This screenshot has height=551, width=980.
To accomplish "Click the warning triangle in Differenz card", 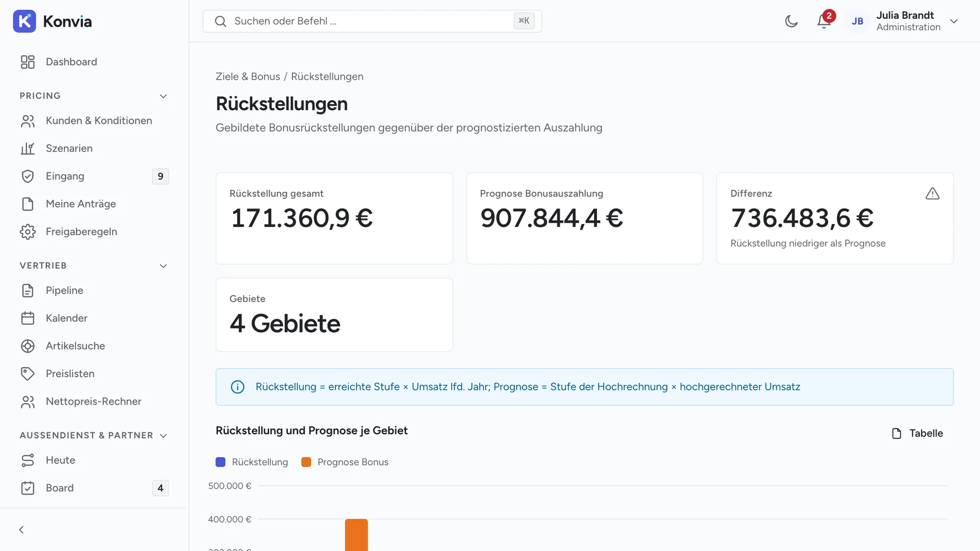I will pyautogui.click(x=932, y=194).
